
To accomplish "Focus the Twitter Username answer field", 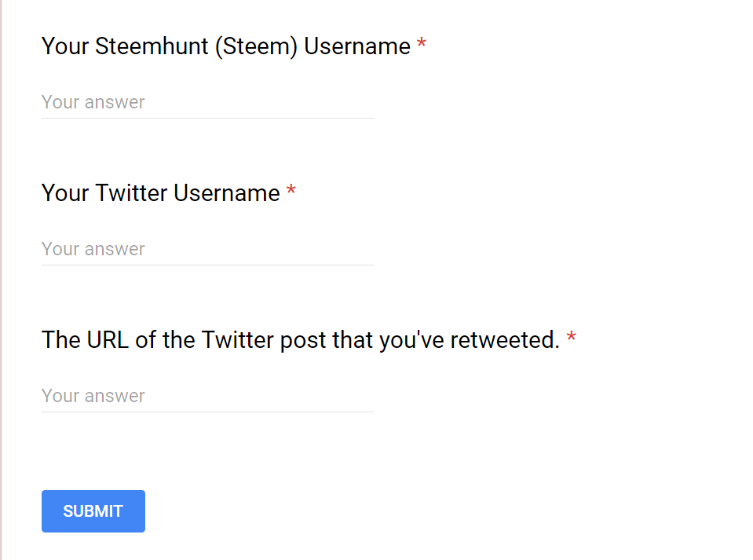I will coord(207,249).
